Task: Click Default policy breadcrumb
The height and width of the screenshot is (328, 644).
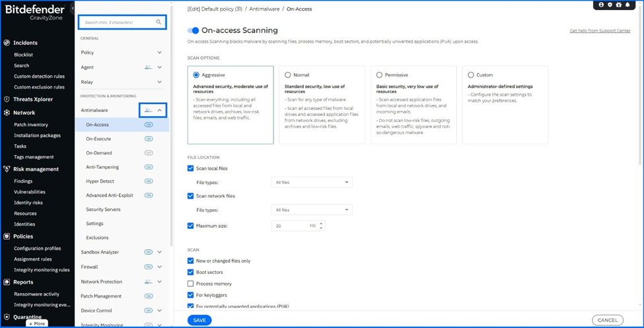Action: click(x=215, y=9)
